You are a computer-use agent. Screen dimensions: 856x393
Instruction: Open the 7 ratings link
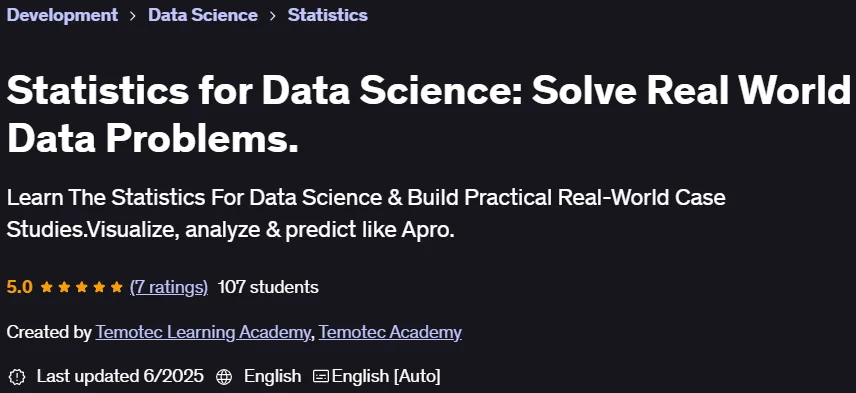coord(169,287)
